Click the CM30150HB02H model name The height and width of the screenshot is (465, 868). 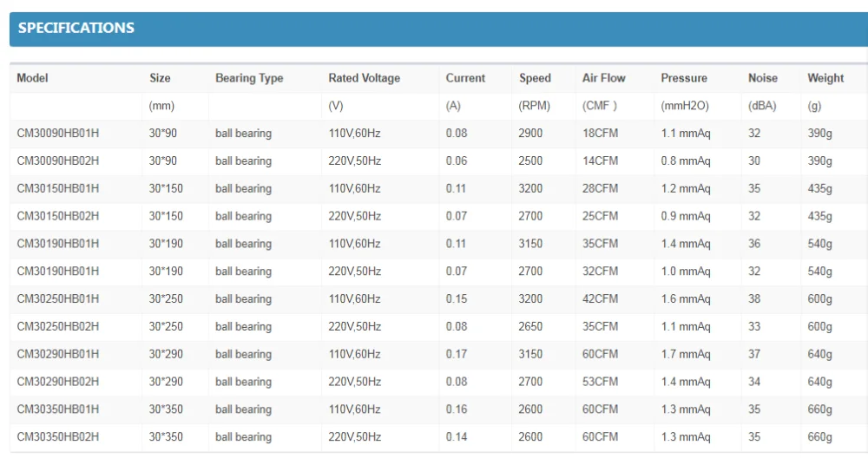[58, 216]
